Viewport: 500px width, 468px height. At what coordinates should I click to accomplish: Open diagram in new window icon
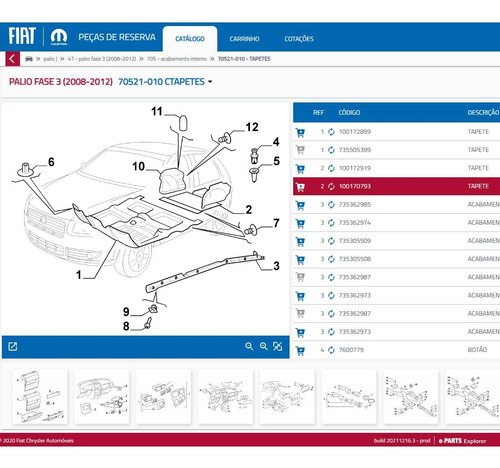click(13, 347)
